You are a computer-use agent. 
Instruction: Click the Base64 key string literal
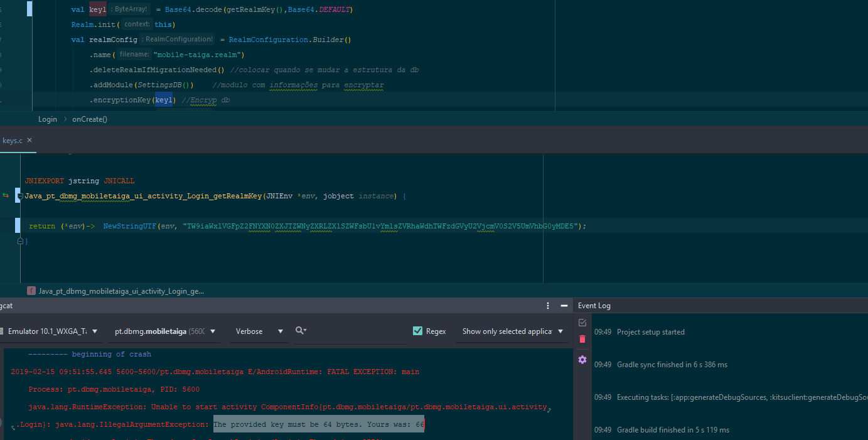382,226
